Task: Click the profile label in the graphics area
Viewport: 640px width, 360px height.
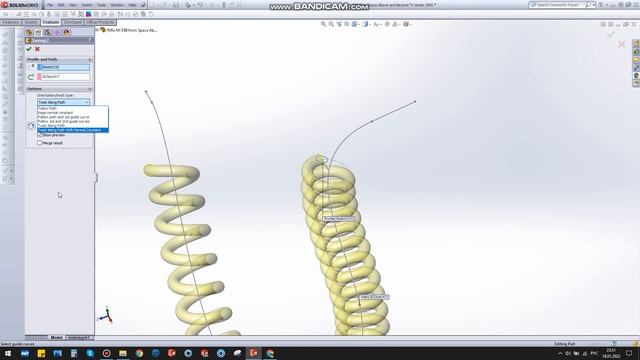Action: click(x=339, y=219)
